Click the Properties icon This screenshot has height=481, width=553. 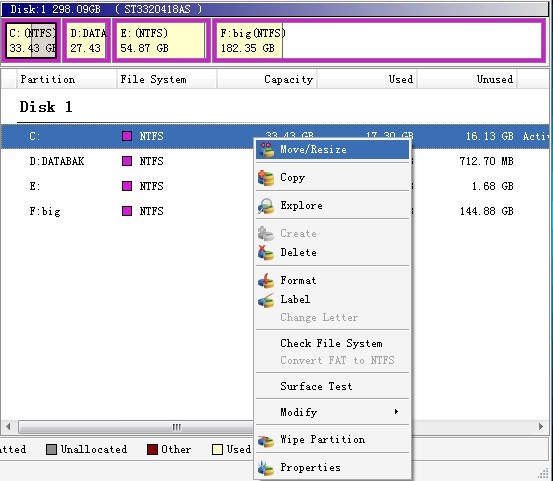(x=266, y=468)
